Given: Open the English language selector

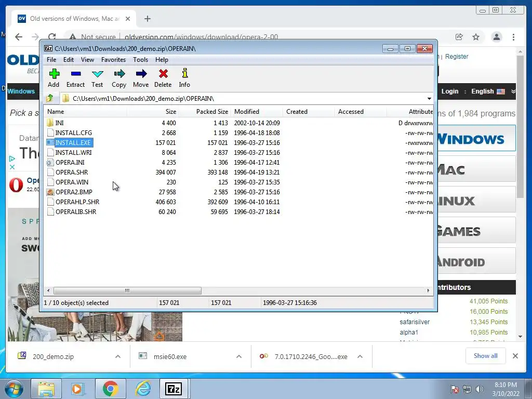Looking at the screenshot, I should click(487, 91).
